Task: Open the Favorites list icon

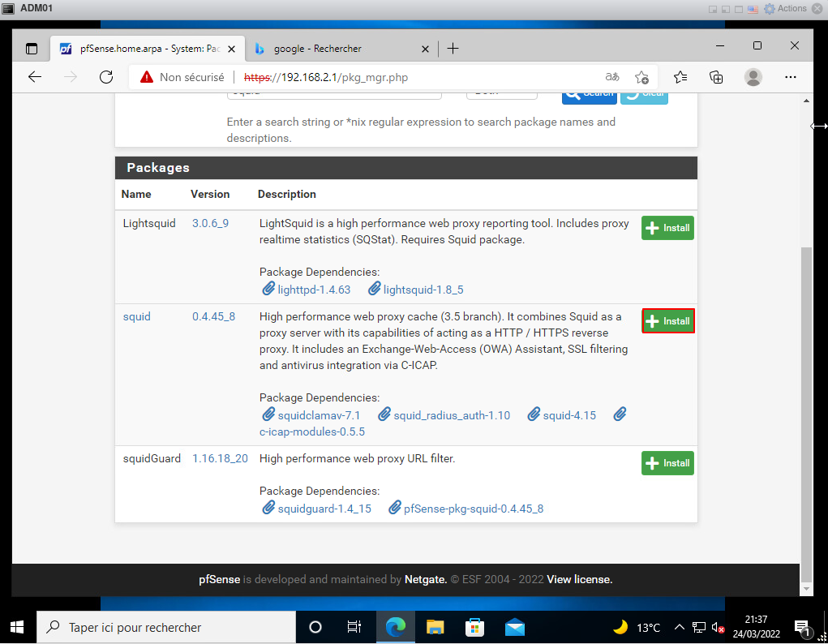Action: [680, 77]
